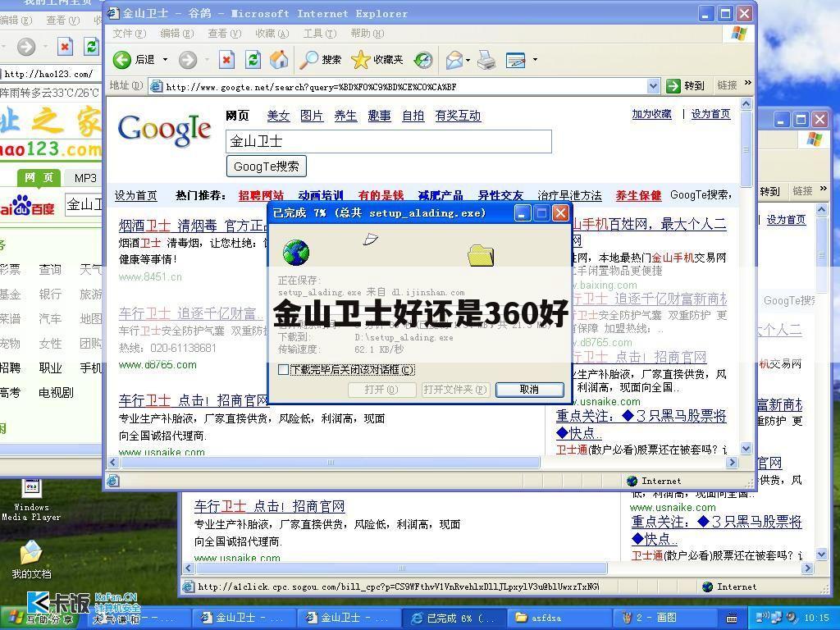Screen dimensions: 840x630
Task: Click the 自拍 link near the search box
Action: (413, 115)
